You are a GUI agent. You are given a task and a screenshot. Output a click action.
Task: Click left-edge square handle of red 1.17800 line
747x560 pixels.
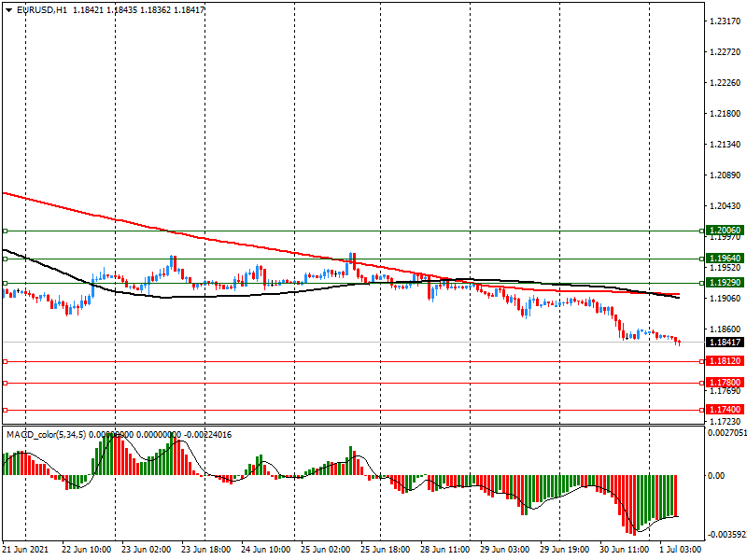pyautogui.click(x=5, y=383)
